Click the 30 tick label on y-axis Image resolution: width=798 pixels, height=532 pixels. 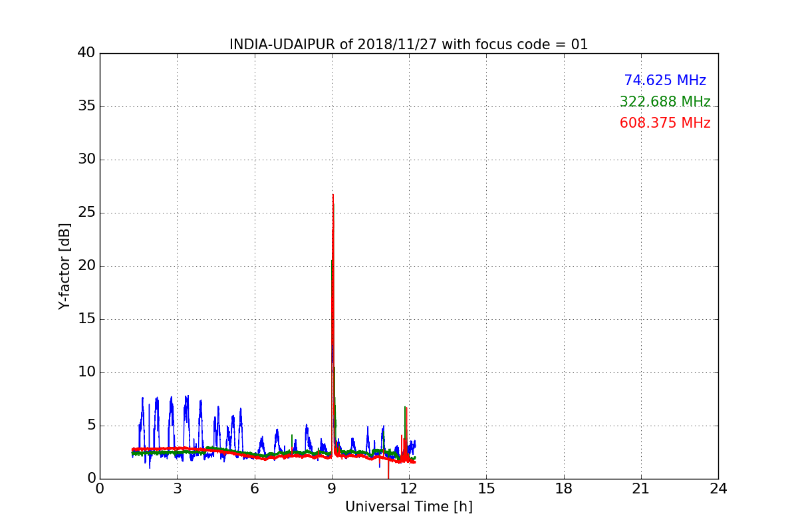86,160
